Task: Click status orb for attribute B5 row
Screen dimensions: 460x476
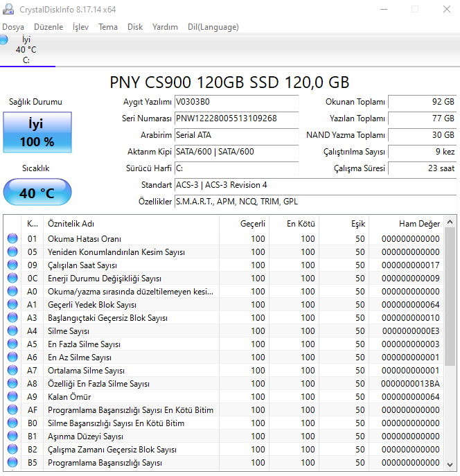Action: coord(12,463)
